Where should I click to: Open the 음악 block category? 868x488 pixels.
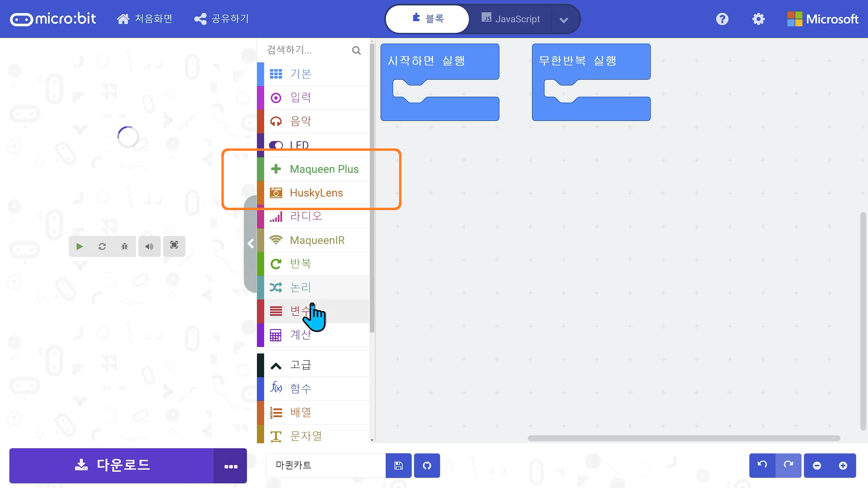[313, 121]
